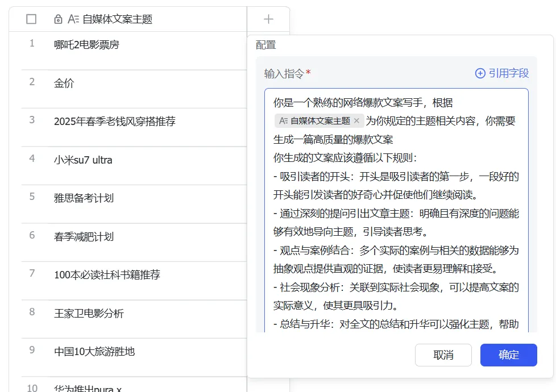
Task: Click the 确定 confirm button
Action: point(508,355)
